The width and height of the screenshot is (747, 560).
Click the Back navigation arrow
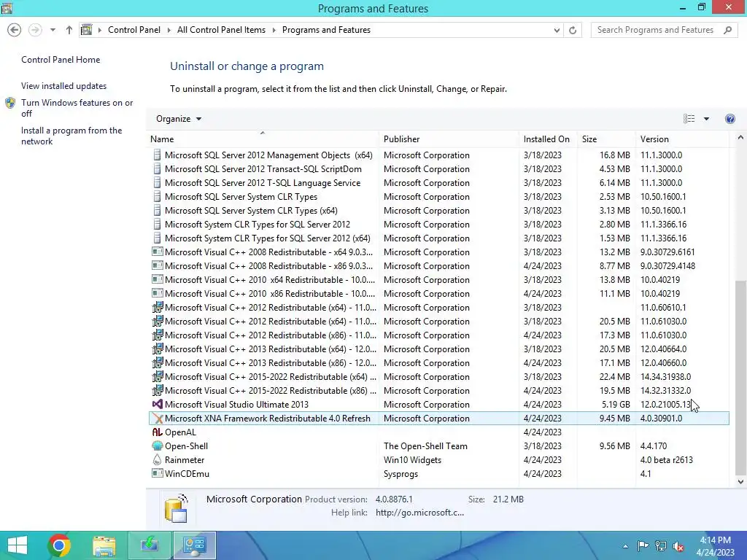15,30
